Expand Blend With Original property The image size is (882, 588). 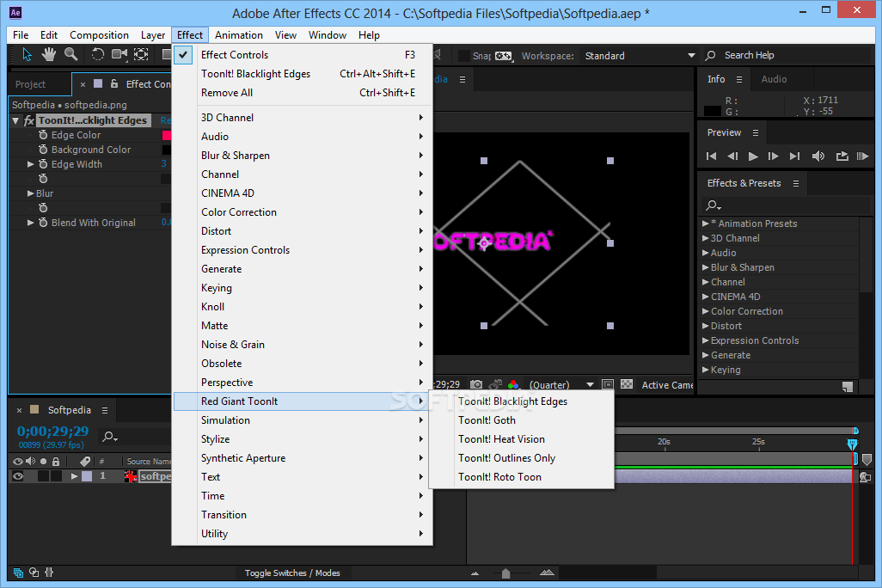tap(30, 223)
